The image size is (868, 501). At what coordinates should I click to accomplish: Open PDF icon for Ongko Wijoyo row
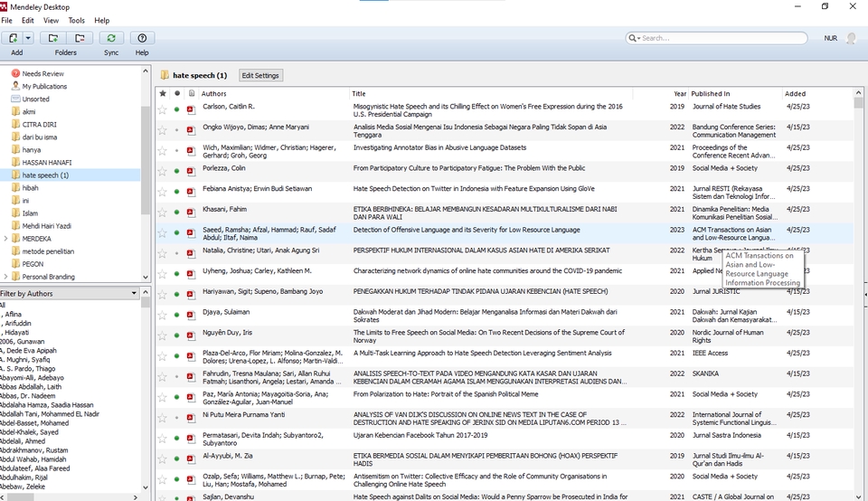tap(191, 130)
